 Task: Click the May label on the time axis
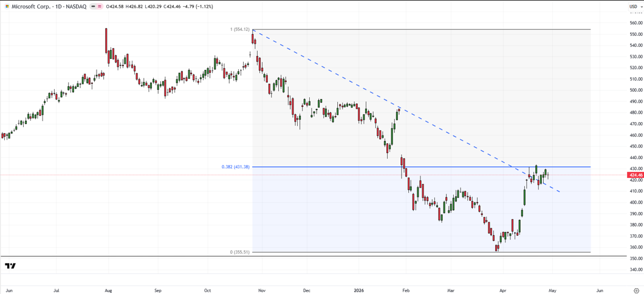tap(552, 290)
